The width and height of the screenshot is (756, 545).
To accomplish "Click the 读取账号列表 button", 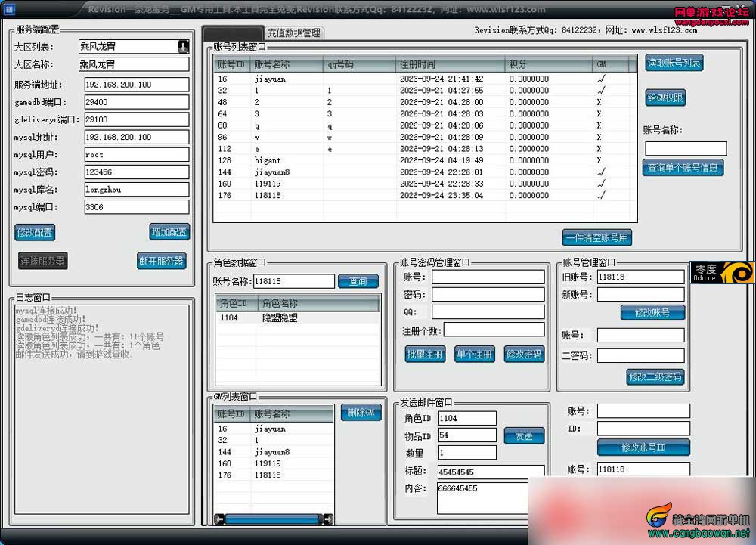I will pyautogui.click(x=674, y=63).
